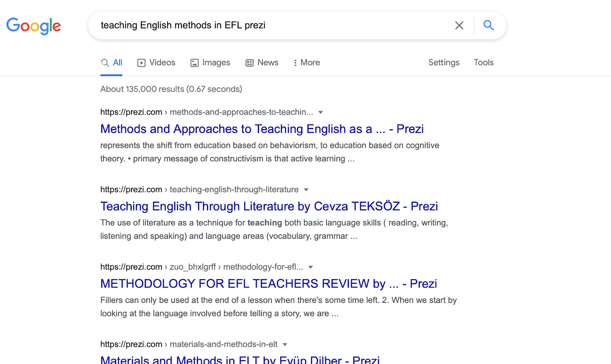611x364 pixels.
Task: Open METHODOLOGY FOR EFL TEACHERS REVIEW result
Action: point(268,284)
